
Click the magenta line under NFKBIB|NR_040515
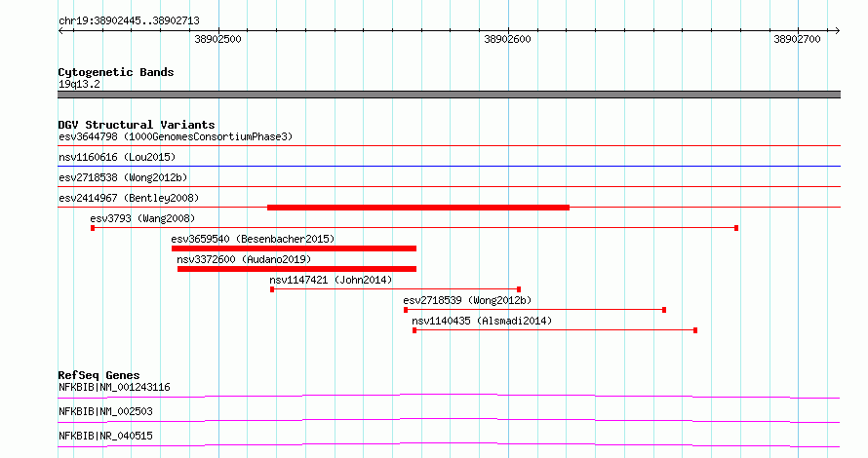tap(449, 444)
